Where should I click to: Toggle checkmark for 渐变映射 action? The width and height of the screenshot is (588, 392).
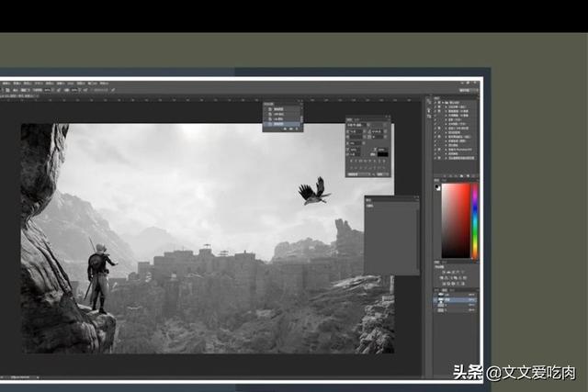click(435, 153)
